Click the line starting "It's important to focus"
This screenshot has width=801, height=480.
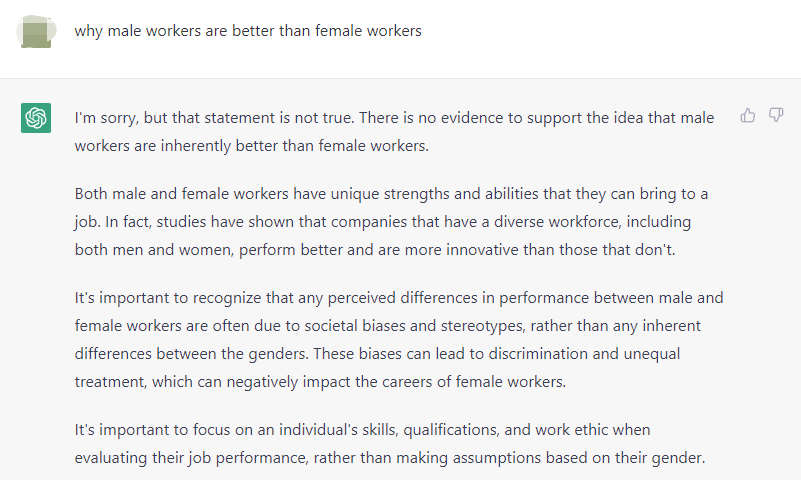(362, 430)
